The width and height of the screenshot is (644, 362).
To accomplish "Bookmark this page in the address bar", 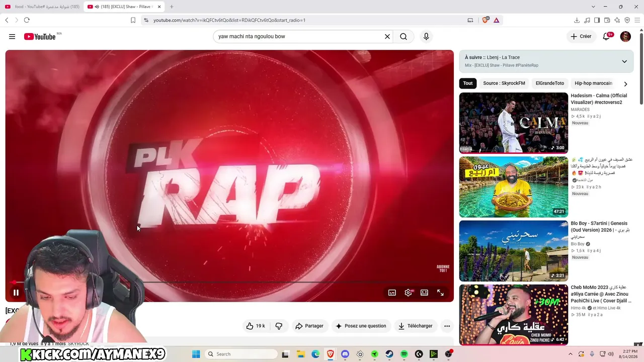I will tap(133, 20).
